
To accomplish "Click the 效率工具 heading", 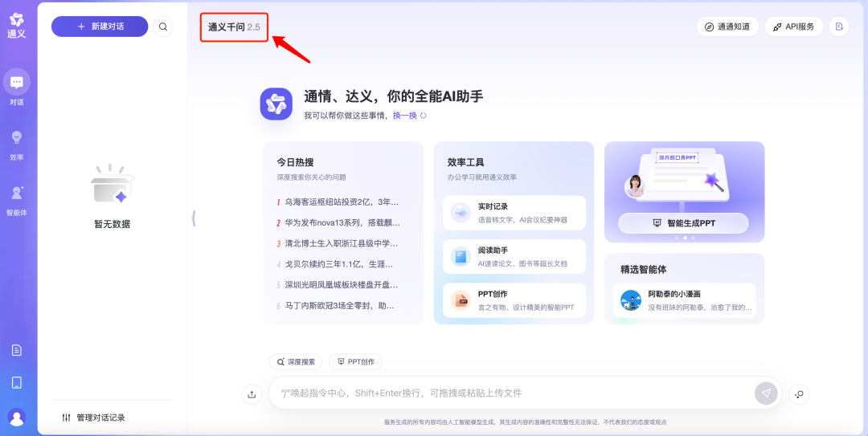I will click(466, 163).
